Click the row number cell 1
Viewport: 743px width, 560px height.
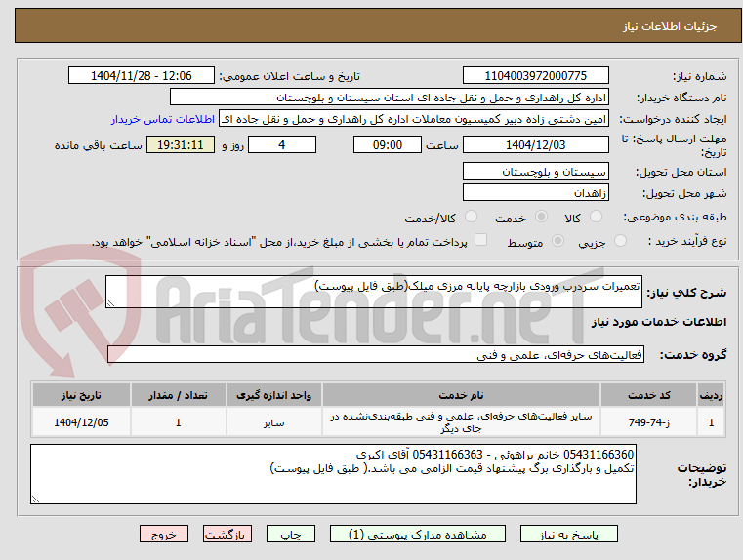(x=711, y=422)
